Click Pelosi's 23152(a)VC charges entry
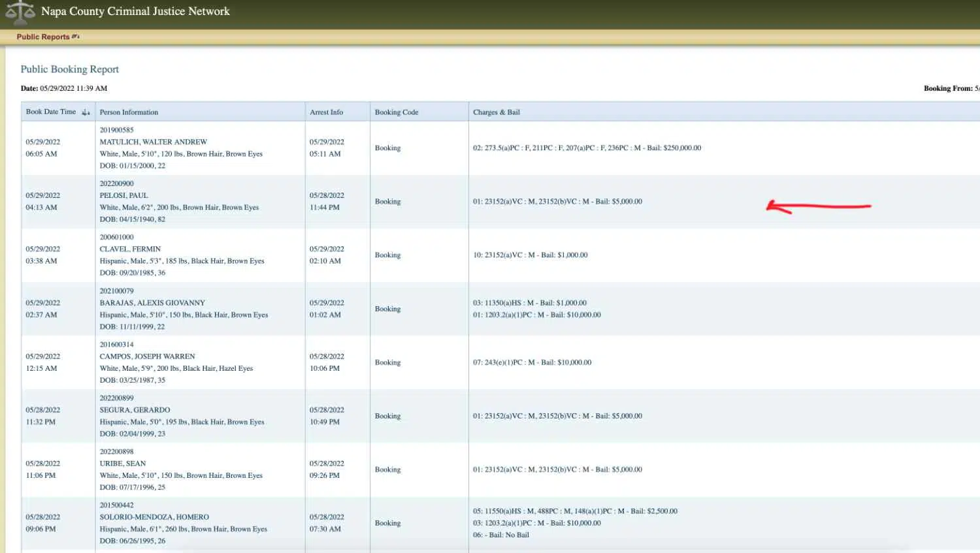 (x=557, y=202)
